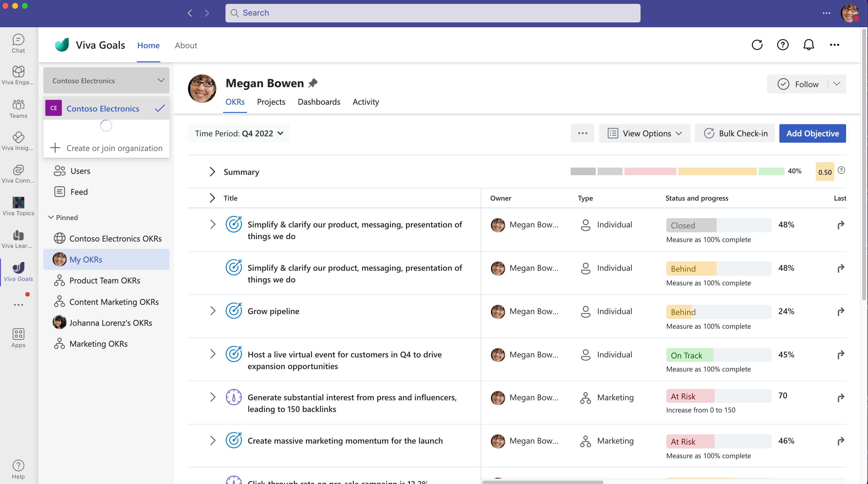
Task: Expand the Summary row chevron
Action: click(x=212, y=172)
